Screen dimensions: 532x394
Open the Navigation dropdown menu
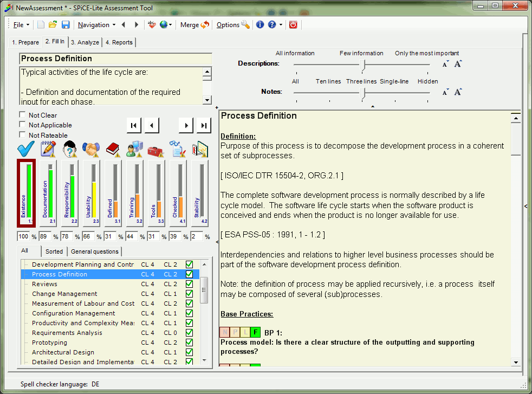coord(96,25)
